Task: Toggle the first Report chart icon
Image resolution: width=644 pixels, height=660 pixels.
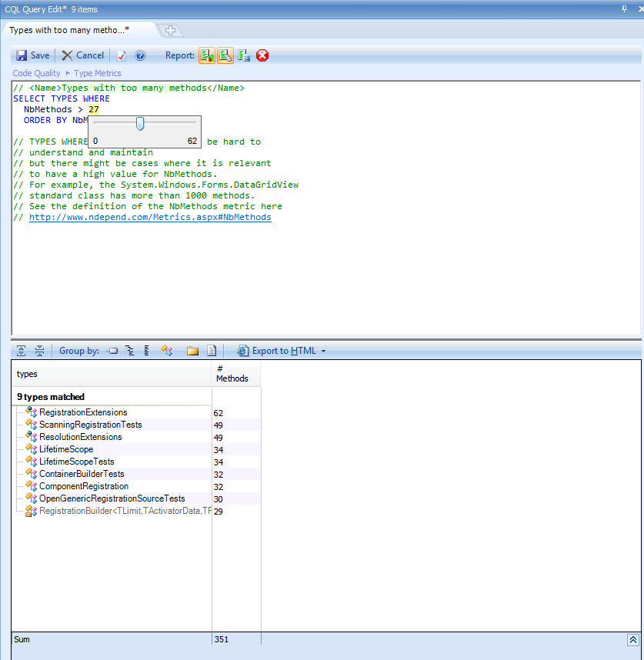Action: tap(207, 55)
